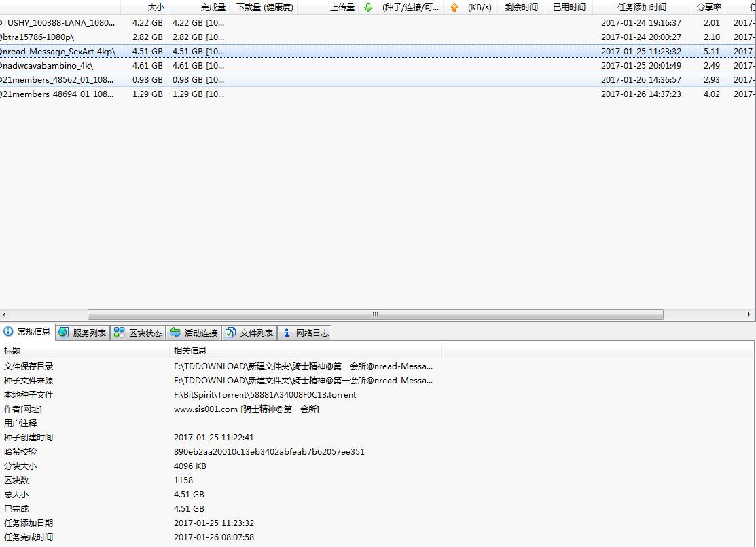Click the blocks icon on 区块状态 tab

(120, 333)
